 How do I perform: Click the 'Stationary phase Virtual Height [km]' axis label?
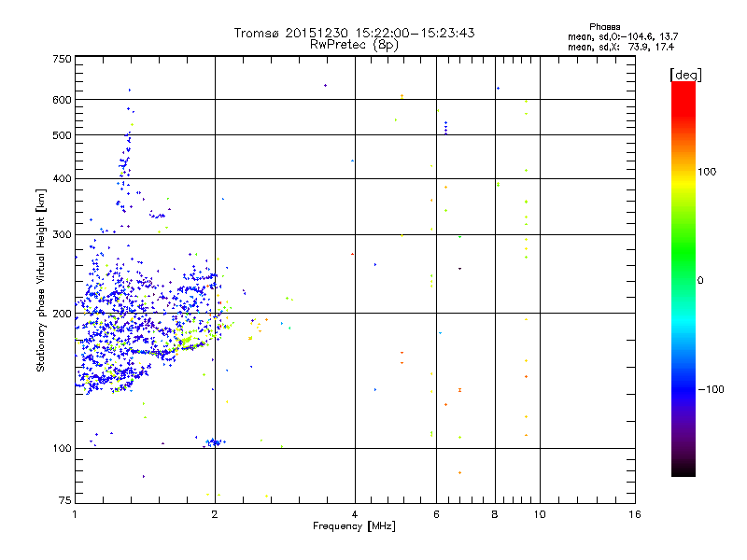click(x=41, y=281)
